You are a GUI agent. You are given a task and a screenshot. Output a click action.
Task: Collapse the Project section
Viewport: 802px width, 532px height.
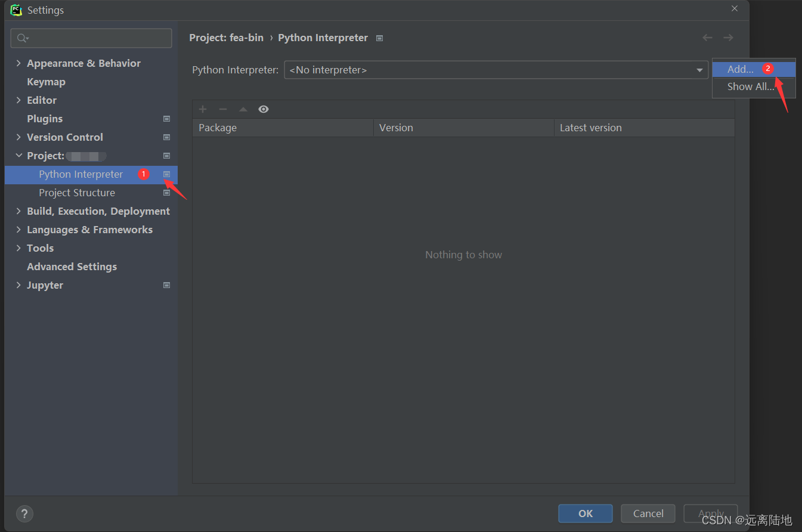[18, 156]
